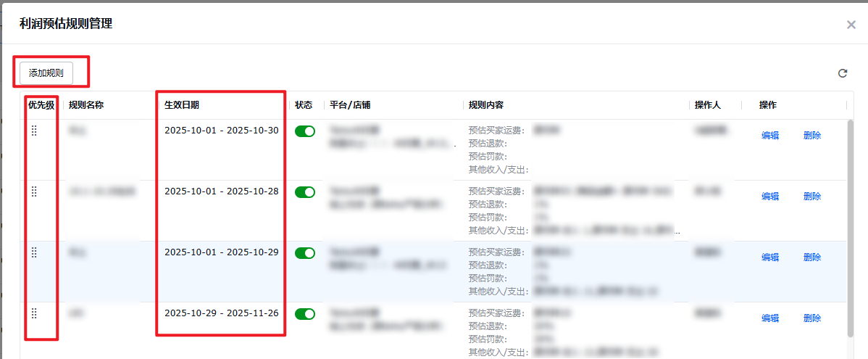Edit the rule ending 2025-10-28
Viewport: 868px width, 359px height.
(x=770, y=197)
